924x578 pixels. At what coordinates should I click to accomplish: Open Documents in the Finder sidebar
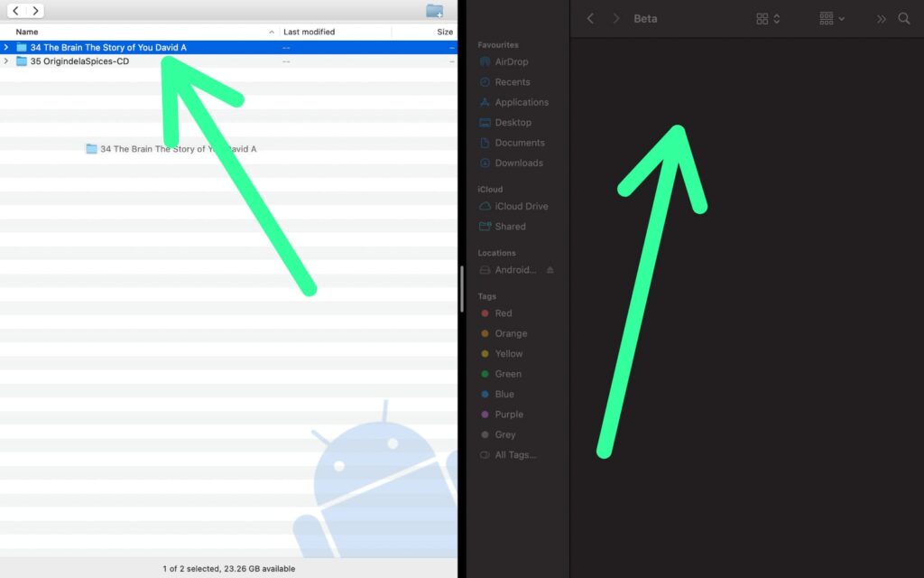[516, 143]
